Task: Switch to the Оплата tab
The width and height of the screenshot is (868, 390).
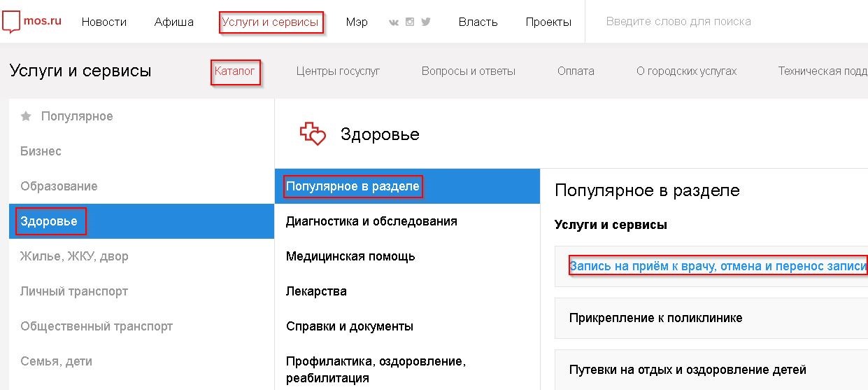Action: point(576,71)
